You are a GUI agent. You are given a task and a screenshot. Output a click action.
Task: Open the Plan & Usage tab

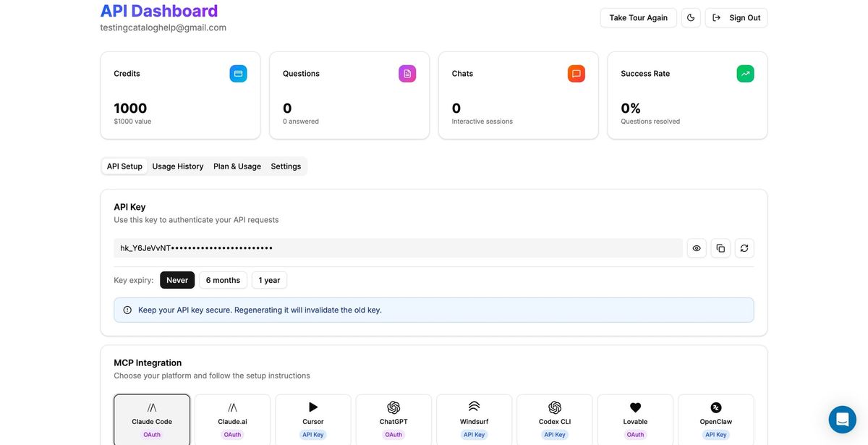(237, 166)
